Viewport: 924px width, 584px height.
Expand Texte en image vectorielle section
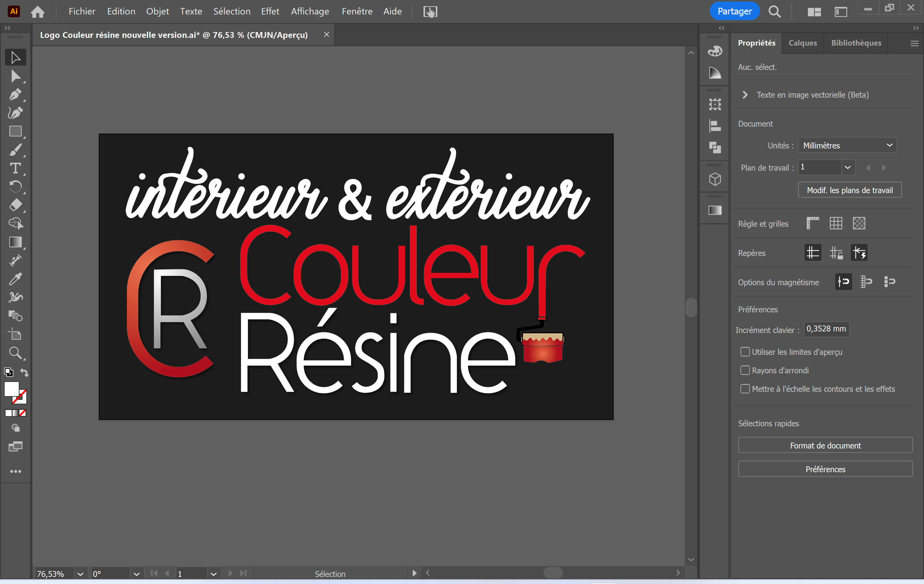745,95
